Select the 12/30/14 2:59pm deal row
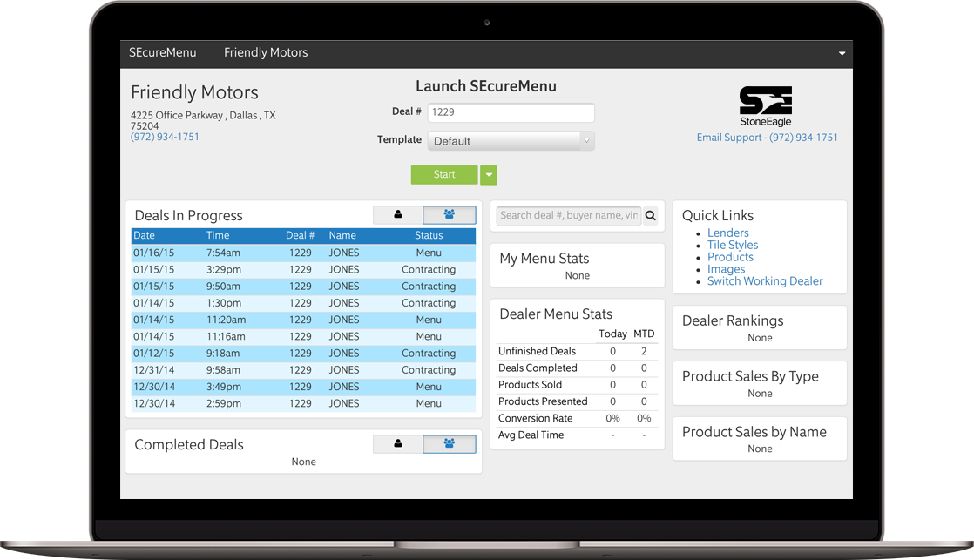Image resolution: width=974 pixels, height=560 pixels. [x=304, y=403]
